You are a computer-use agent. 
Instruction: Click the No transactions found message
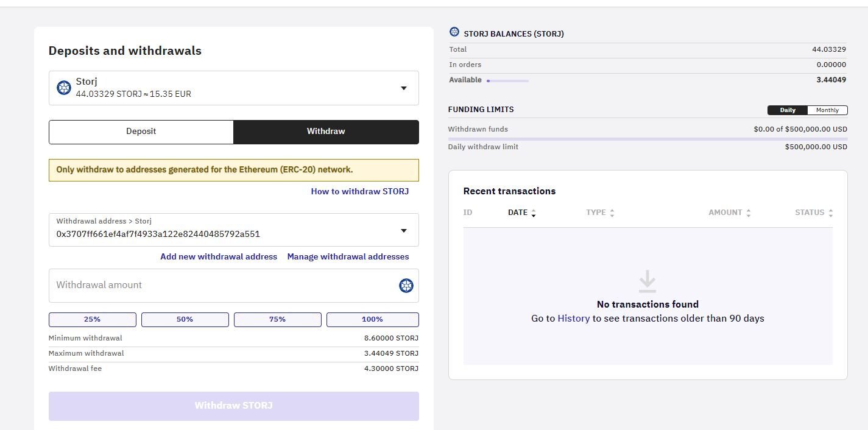point(647,304)
